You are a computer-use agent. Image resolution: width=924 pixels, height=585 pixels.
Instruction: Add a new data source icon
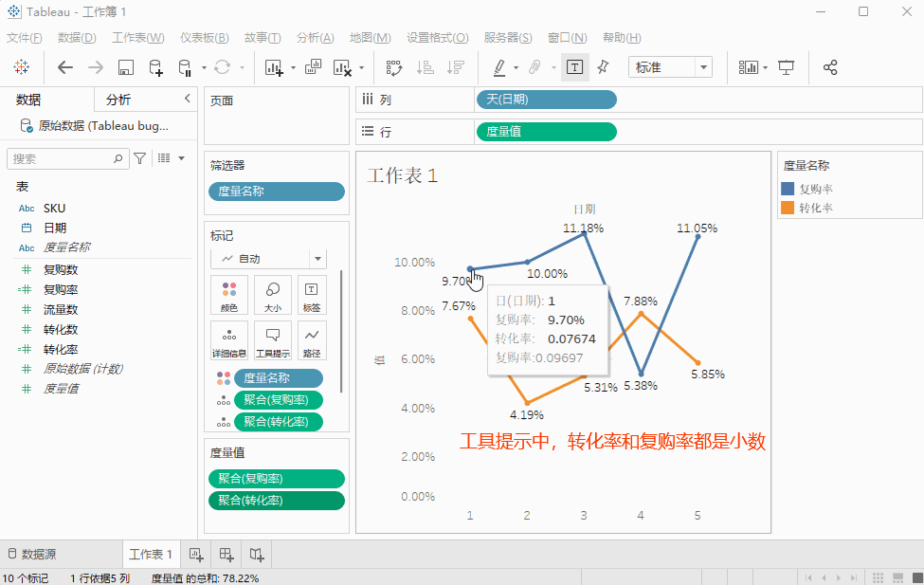click(155, 67)
